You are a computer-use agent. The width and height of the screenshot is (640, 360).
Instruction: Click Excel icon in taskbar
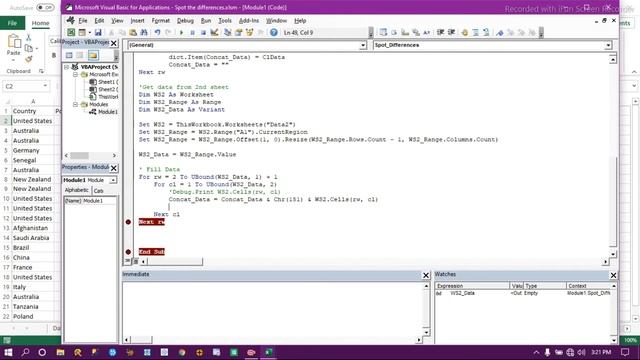[269, 352]
